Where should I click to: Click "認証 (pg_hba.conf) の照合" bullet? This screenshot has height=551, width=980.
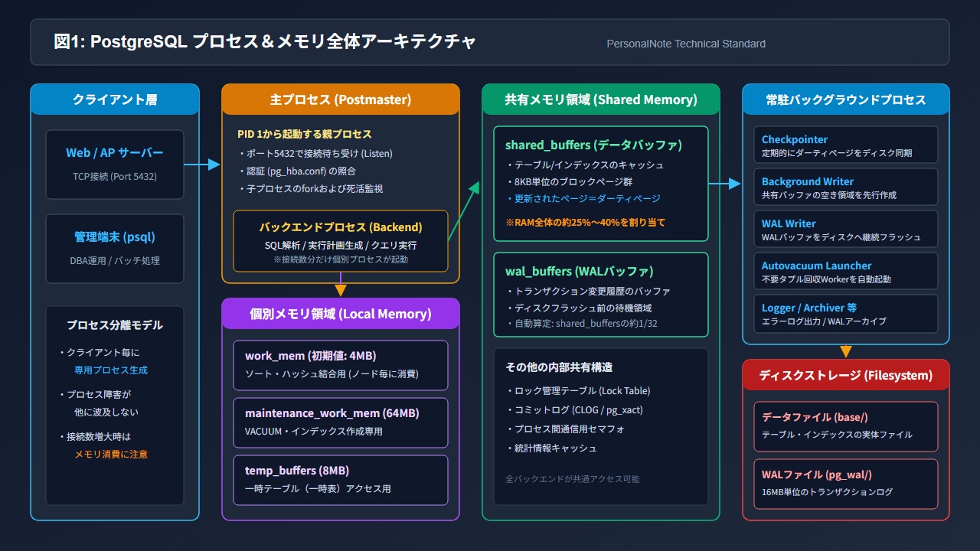297,171
